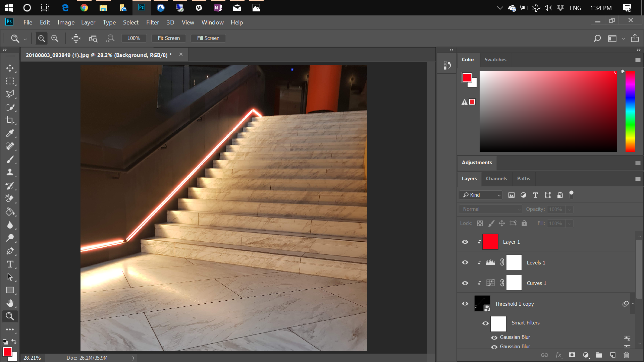Select the Zoom tool
644x362 pixels.
(x=10, y=316)
